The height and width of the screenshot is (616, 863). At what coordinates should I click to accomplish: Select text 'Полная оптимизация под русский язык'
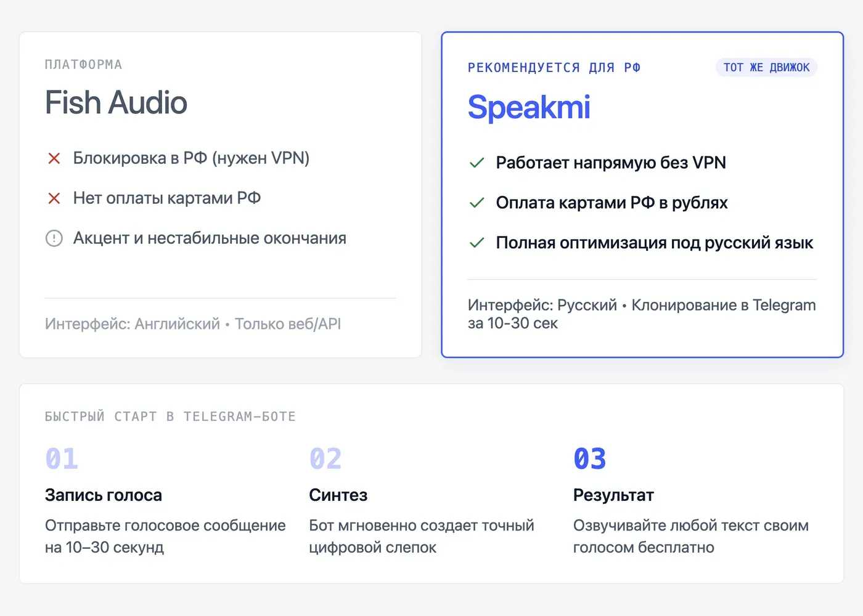(x=655, y=243)
